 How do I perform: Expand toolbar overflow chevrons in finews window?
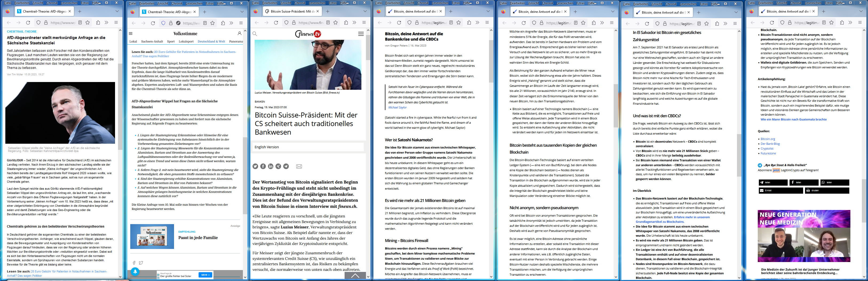click(354, 23)
